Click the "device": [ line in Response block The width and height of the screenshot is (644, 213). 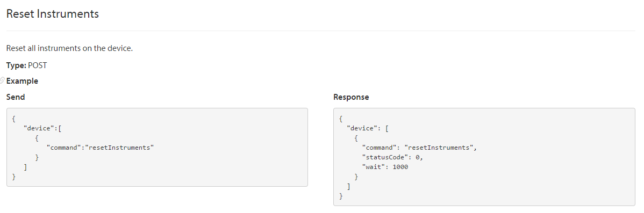tap(368, 128)
